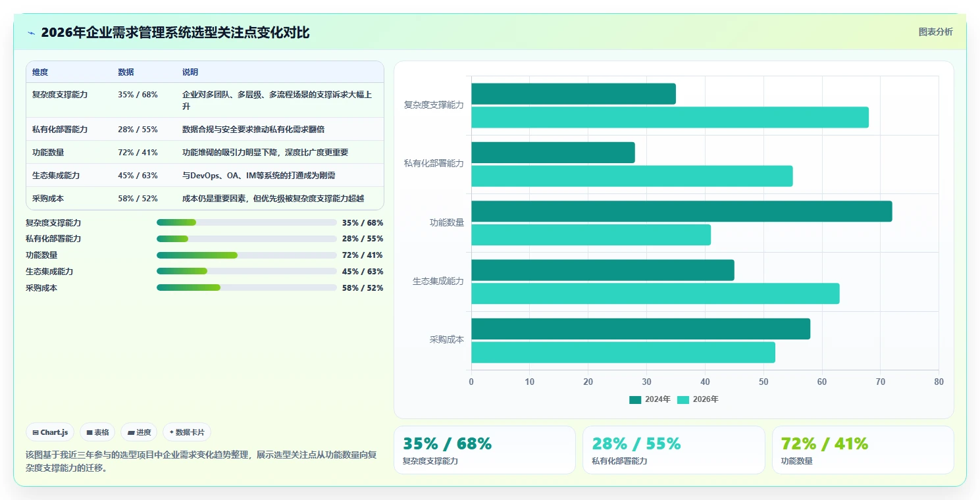Click the 采购成本 progress bar
Screen dimensions: 980x500
click(x=247, y=287)
